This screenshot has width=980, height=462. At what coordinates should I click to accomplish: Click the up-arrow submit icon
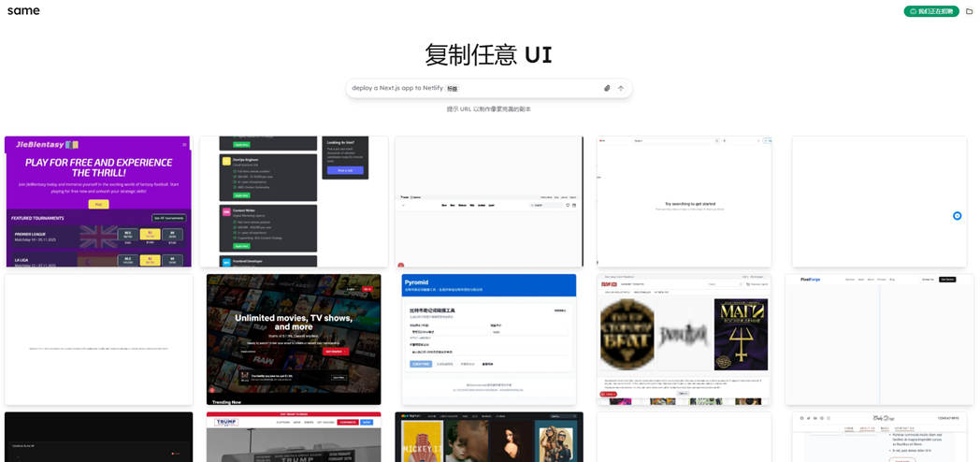(x=621, y=88)
